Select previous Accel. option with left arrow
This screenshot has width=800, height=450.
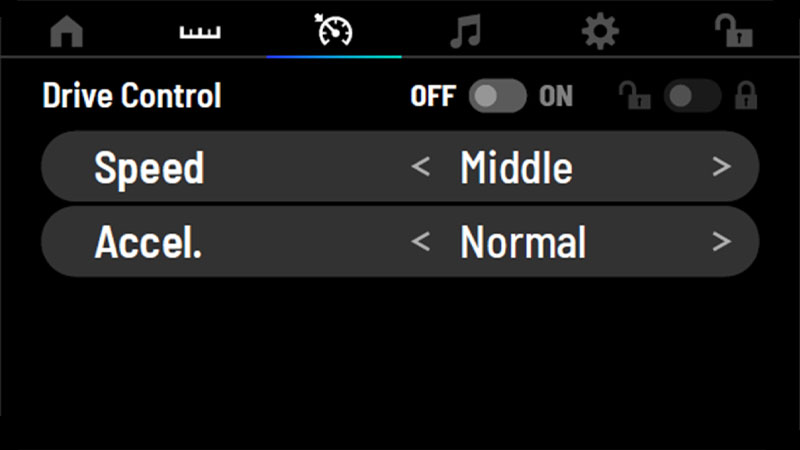pos(420,242)
